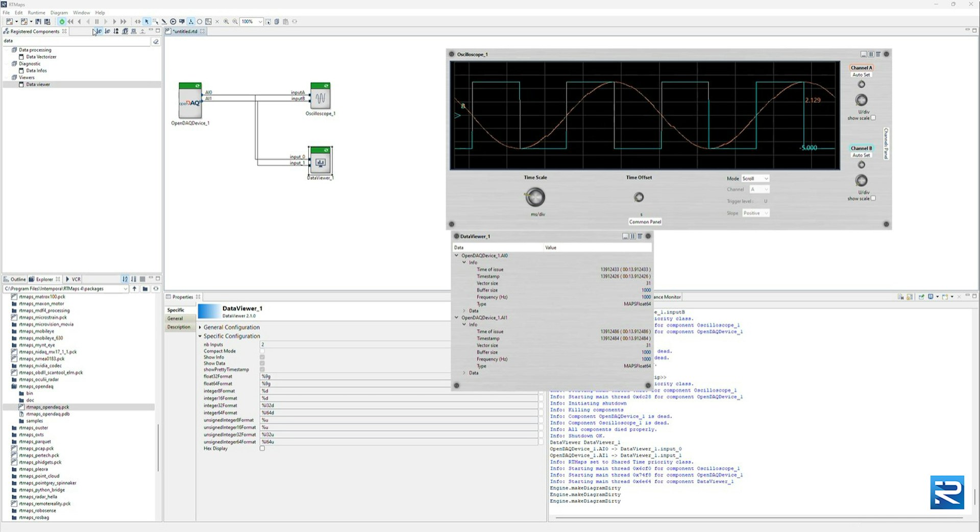This screenshot has width=980, height=532.
Task: Click the zoom out magnifier icon
Action: coord(235,21)
